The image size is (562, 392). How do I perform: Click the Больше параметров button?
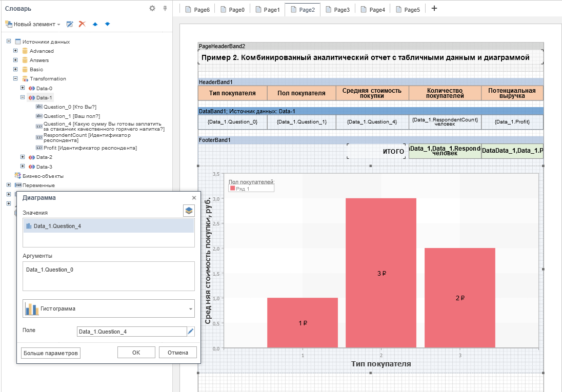tap(51, 353)
